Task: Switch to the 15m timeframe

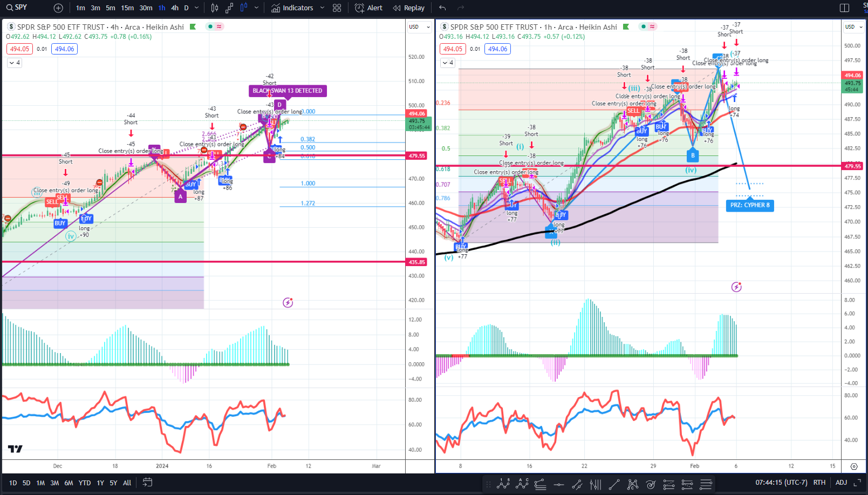Action: tap(127, 8)
